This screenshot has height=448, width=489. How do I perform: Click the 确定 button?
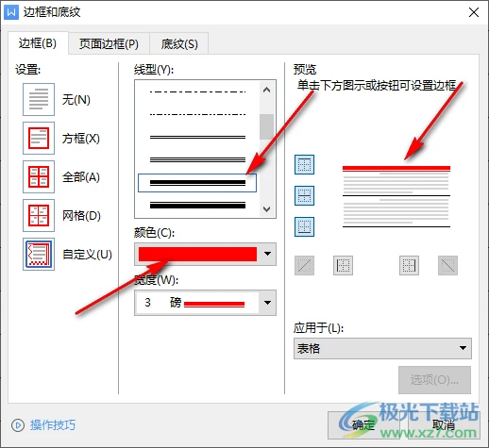coord(363,425)
